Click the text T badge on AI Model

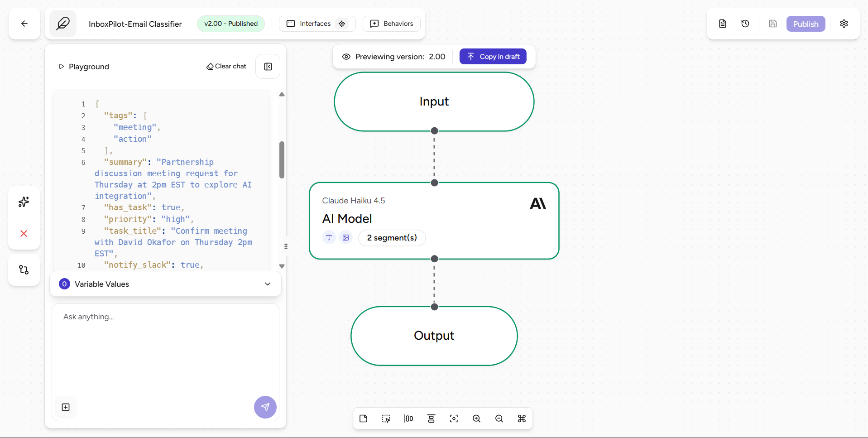pyautogui.click(x=329, y=237)
